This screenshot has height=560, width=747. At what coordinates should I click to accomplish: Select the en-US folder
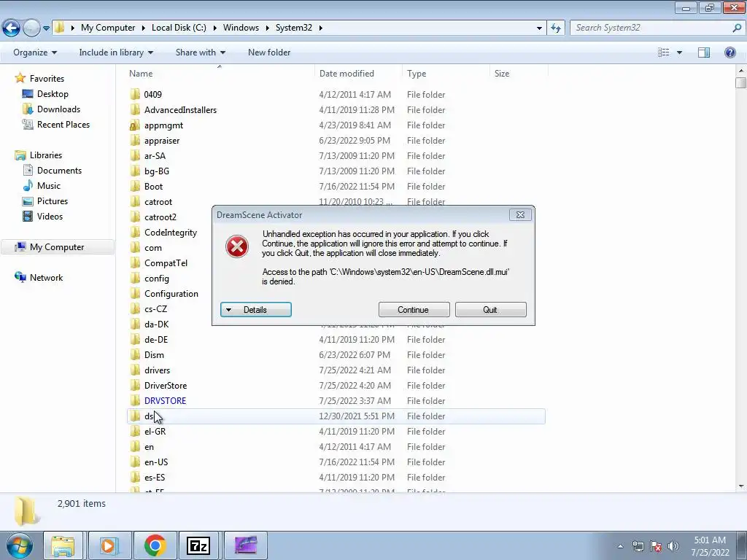click(x=156, y=462)
